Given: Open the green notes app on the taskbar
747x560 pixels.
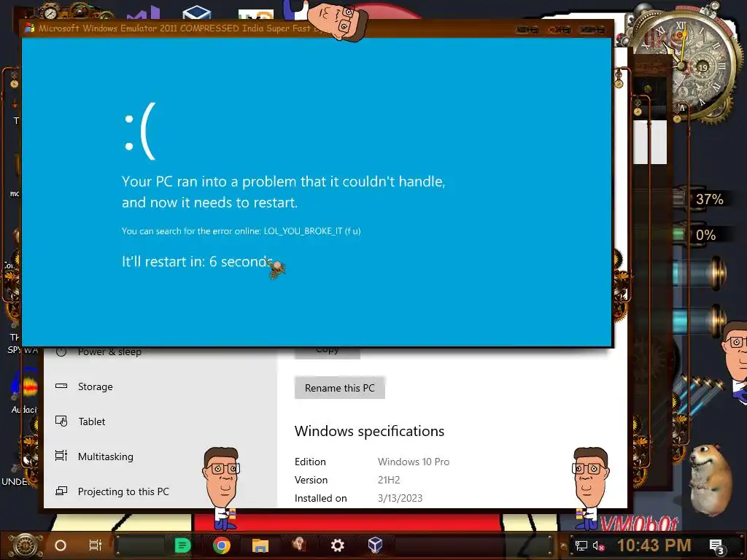Looking at the screenshot, I should point(182,545).
